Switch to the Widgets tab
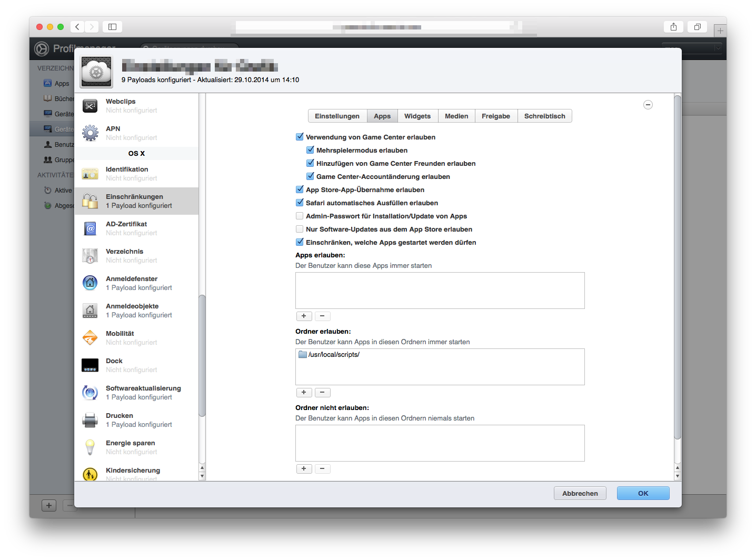 [x=417, y=116]
